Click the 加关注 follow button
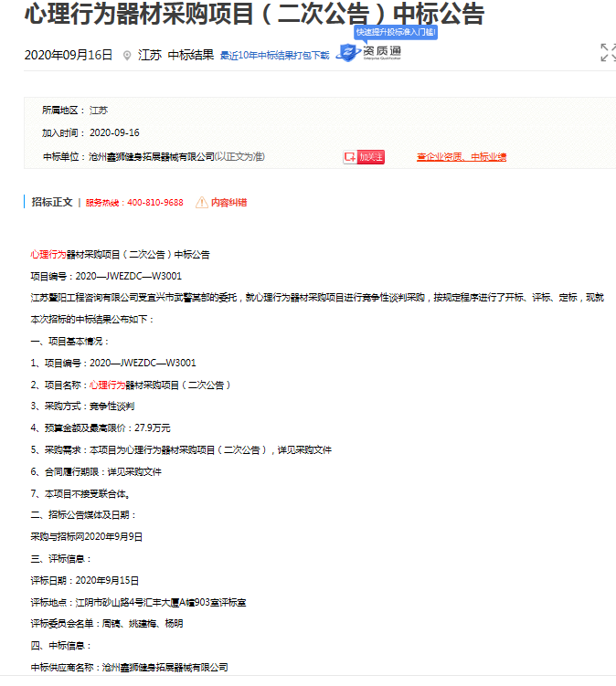Image resolution: width=616 pixels, height=686 pixels. pyautogui.click(x=364, y=157)
